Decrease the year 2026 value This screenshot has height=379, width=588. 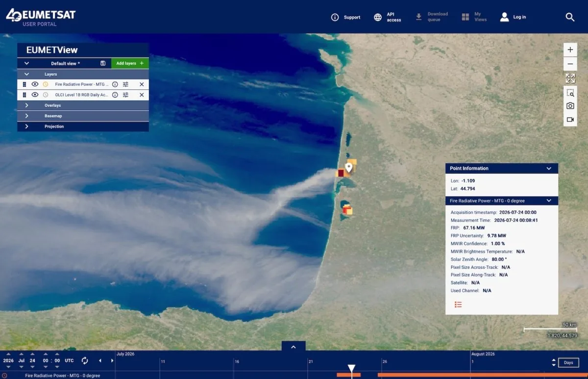coord(8,368)
